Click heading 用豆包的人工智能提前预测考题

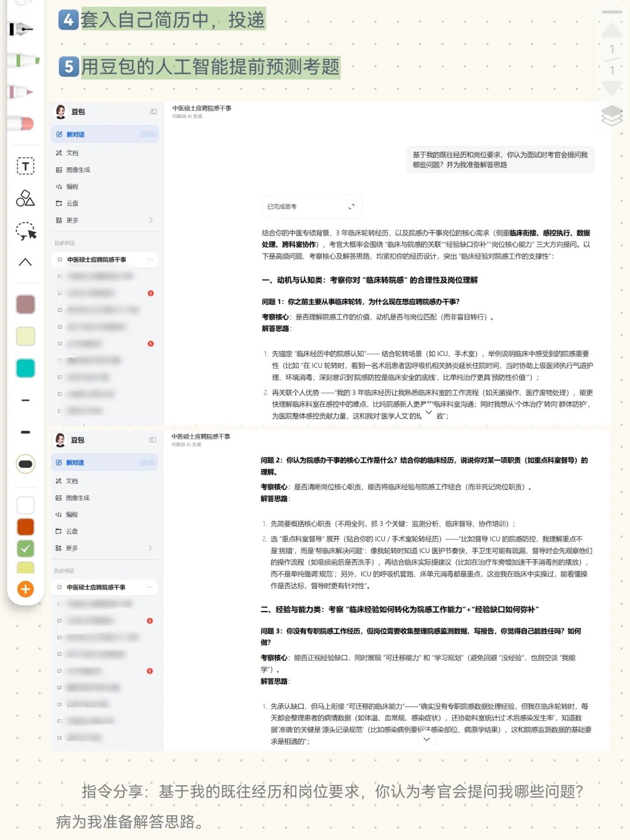coord(211,67)
